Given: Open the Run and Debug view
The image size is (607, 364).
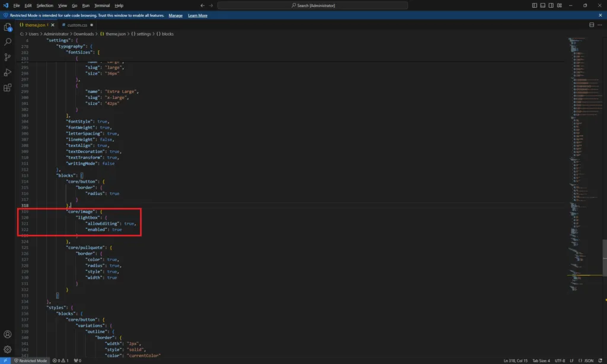Looking at the screenshot, I should (x=8, y=72).
